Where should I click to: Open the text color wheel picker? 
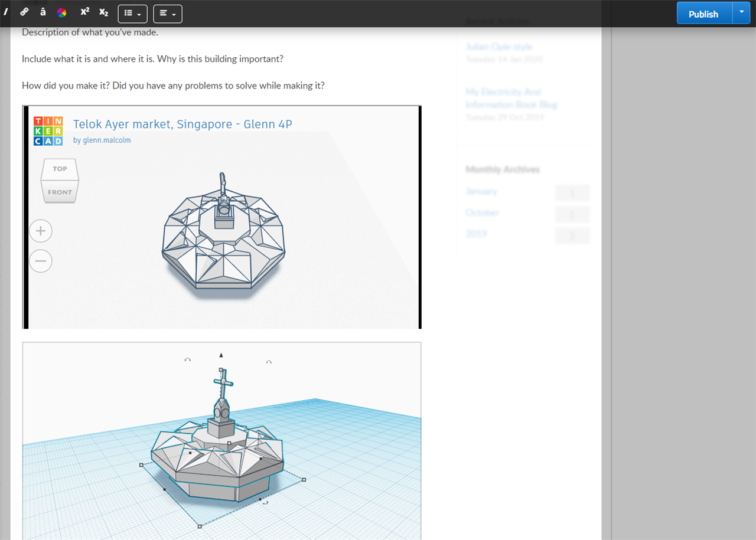point(61,12)
